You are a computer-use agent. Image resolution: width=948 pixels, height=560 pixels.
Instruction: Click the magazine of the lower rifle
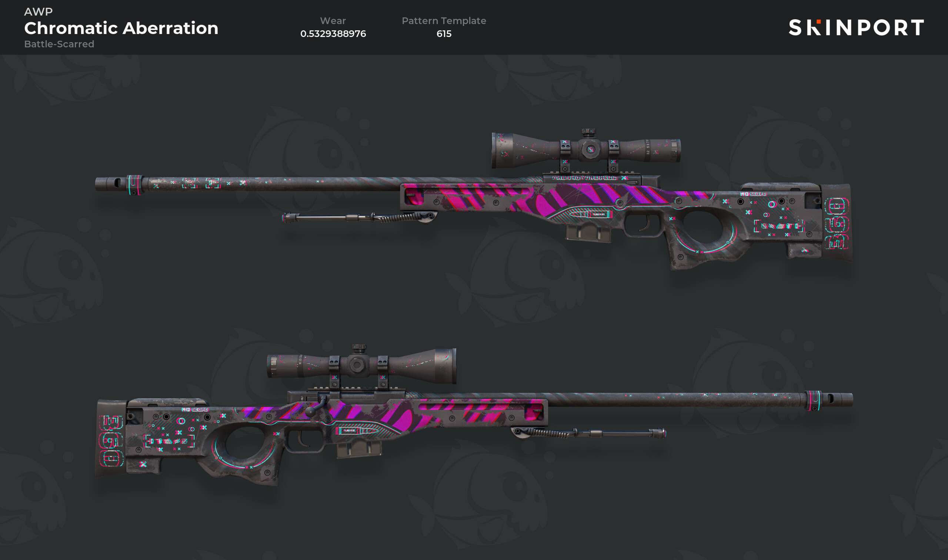[359, 449]
